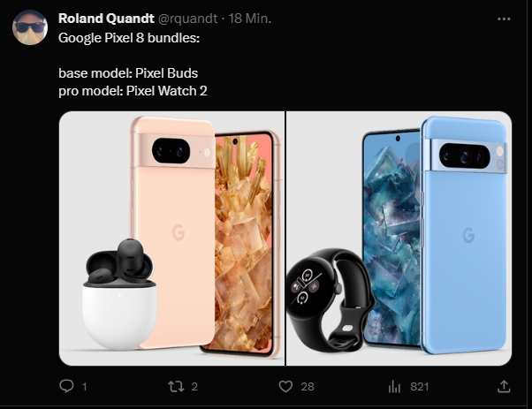
Task: Retweet the post using the repost arrows
Action: pos(176,386)
